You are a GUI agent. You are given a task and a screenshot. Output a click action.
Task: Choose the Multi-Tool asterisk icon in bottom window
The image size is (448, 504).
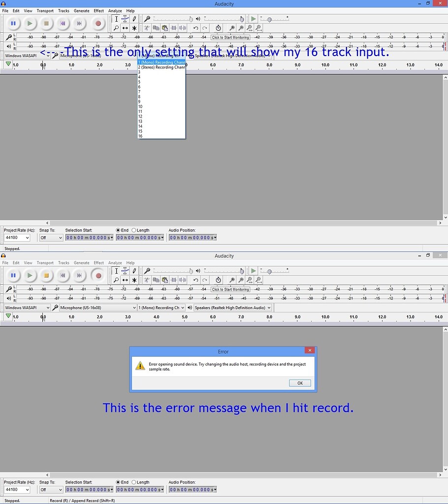coord(134,280)
